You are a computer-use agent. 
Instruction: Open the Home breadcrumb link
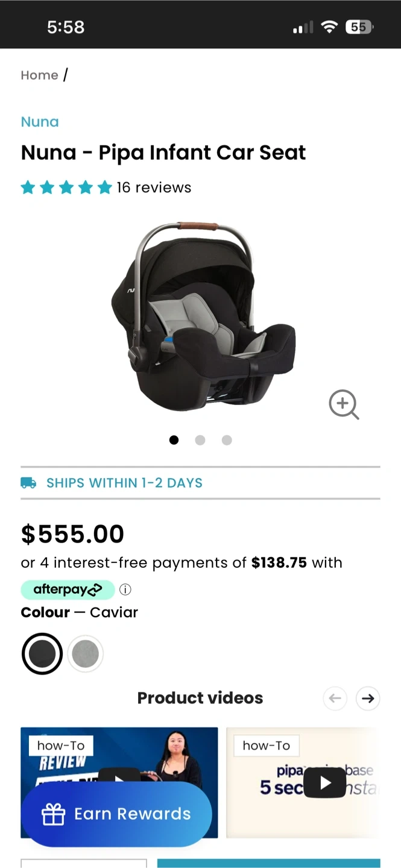pyautogui.click(x=39, y=75)
